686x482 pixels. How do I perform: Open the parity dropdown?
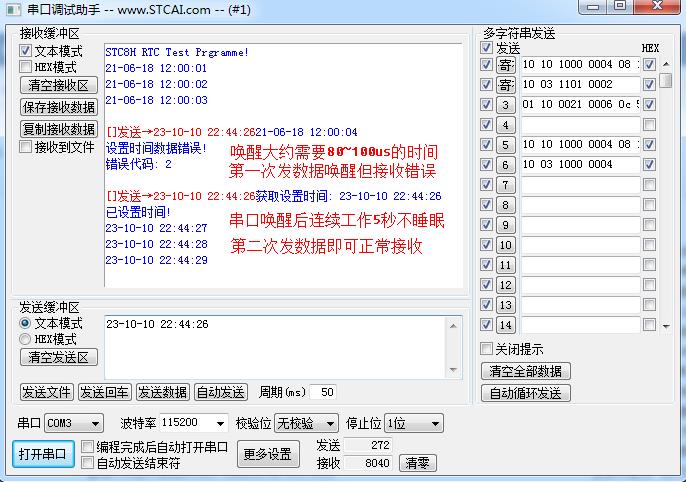point(306,423)
